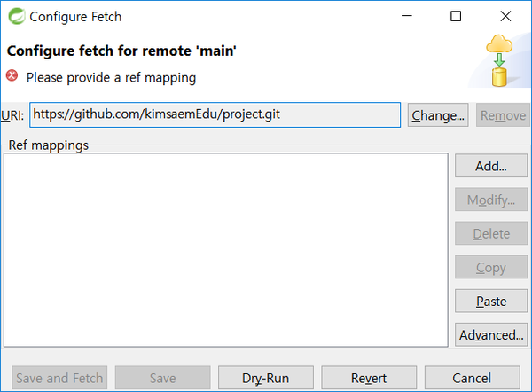Image resolution: width=532 pixels, height=392 pixels.
Task: Click the 'Please provide a ref mapping' message
Action: (111, 78)
